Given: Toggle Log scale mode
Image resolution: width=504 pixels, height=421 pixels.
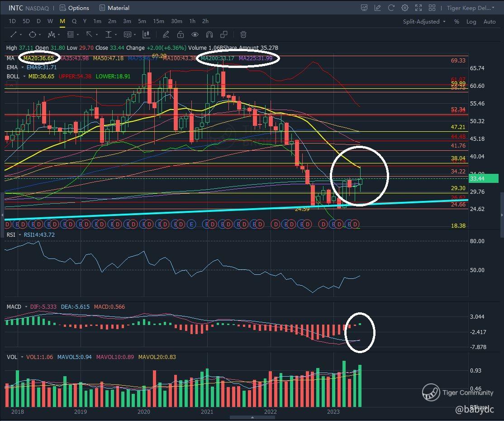Looking at the screenshot, I should (x=471, y=22).
